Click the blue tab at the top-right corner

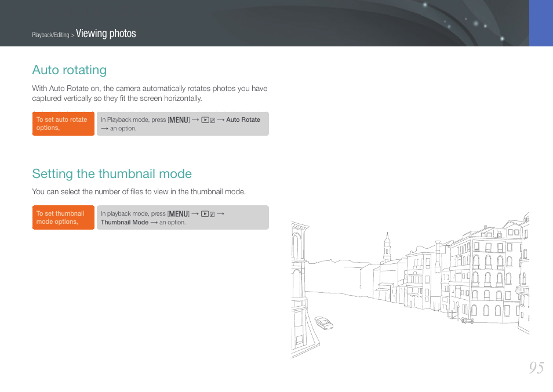pos(541,23)
